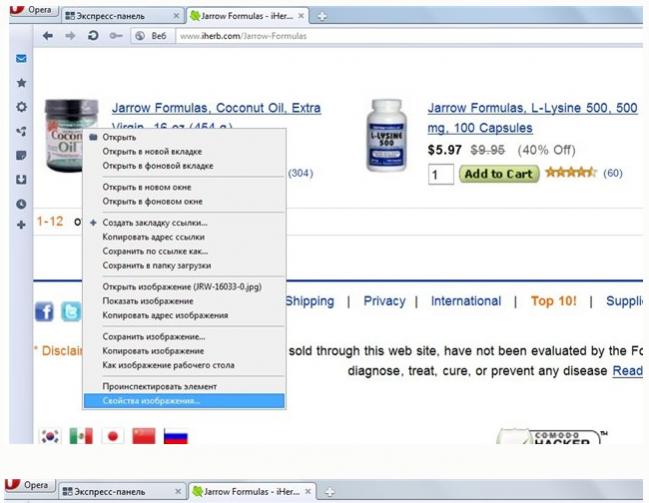The image size is (649, 503).
Task: Click the Opera menu button in upper window
Action: coord(33,10)
